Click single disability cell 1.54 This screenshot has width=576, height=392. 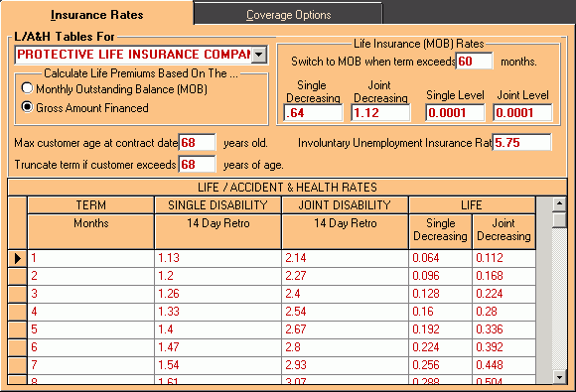217,365
